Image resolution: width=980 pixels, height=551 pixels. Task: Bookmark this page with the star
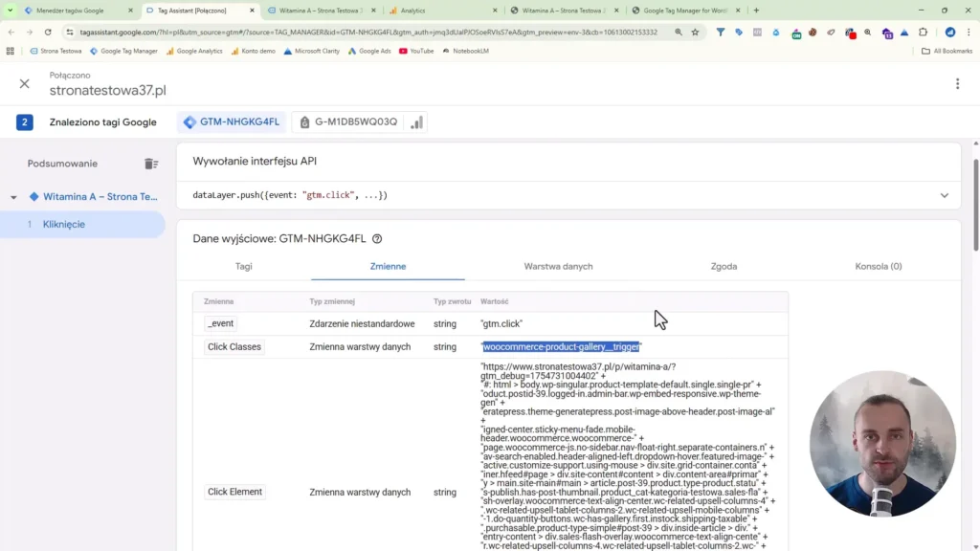click(695, 32)
